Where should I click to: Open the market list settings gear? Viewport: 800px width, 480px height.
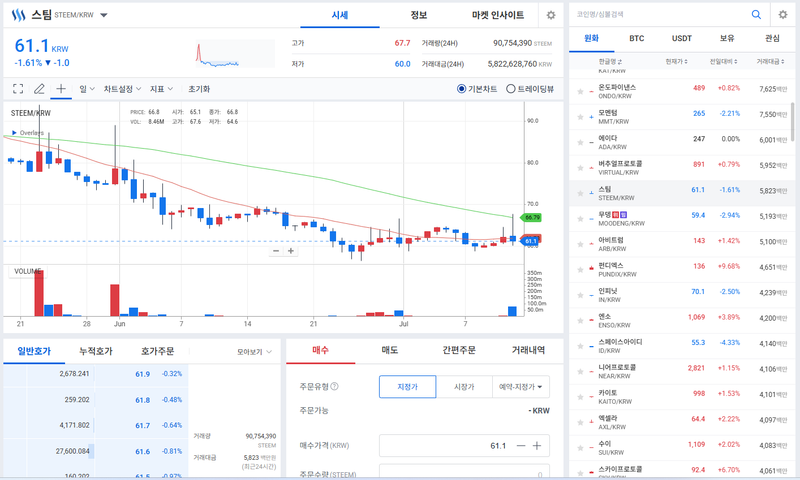click(783, 15)
